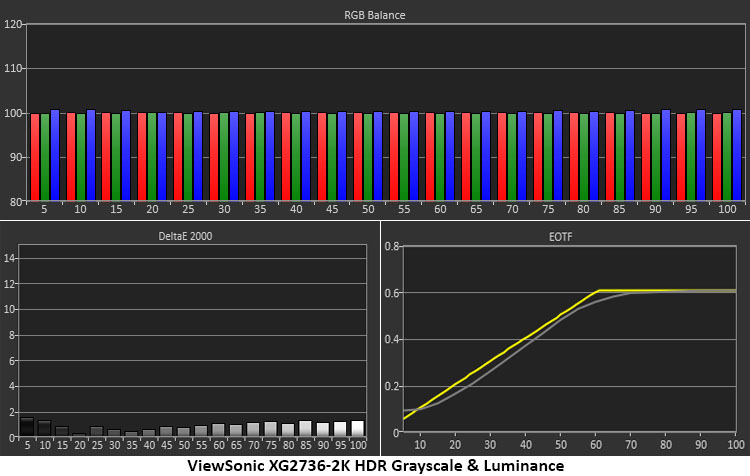The image size is (750, 476).
Task: Click the DeltaE bar at 100
Action: point(357,429)
